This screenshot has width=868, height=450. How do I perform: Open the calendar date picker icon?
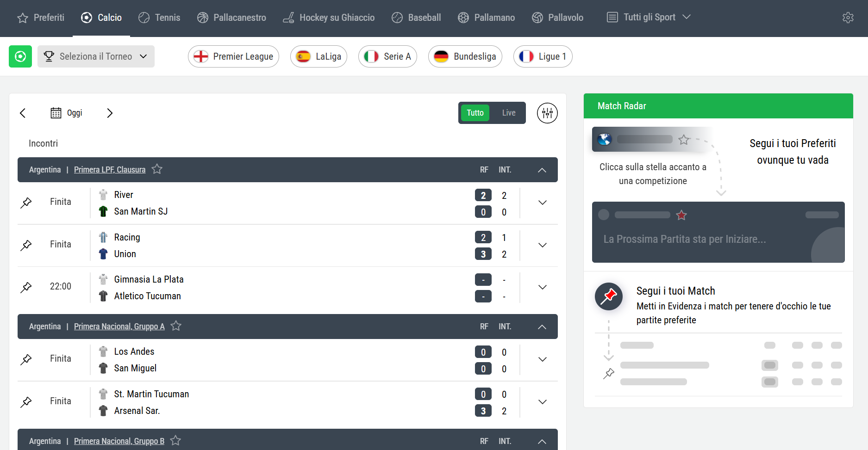[x=56, y=113]
